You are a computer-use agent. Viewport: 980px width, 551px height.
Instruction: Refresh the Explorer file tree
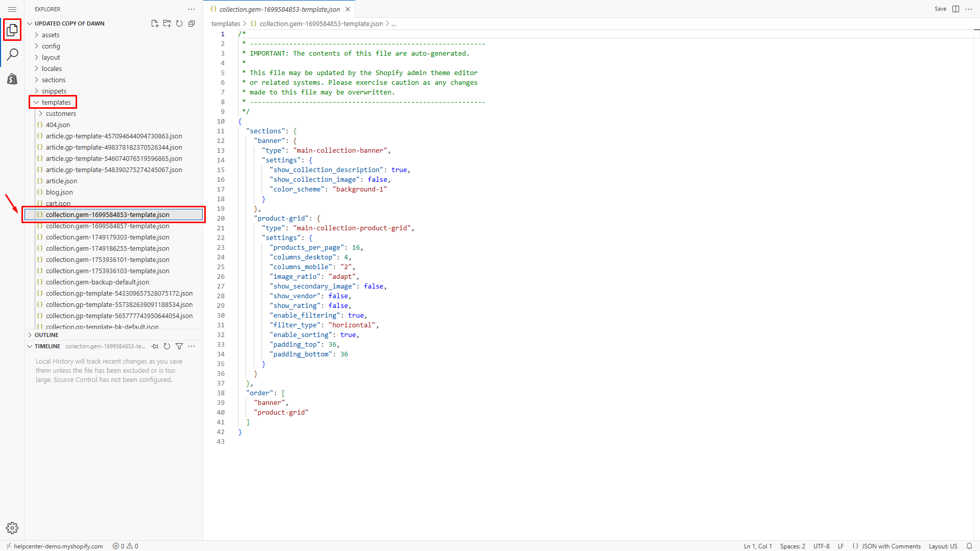click(x=179, y=23)
